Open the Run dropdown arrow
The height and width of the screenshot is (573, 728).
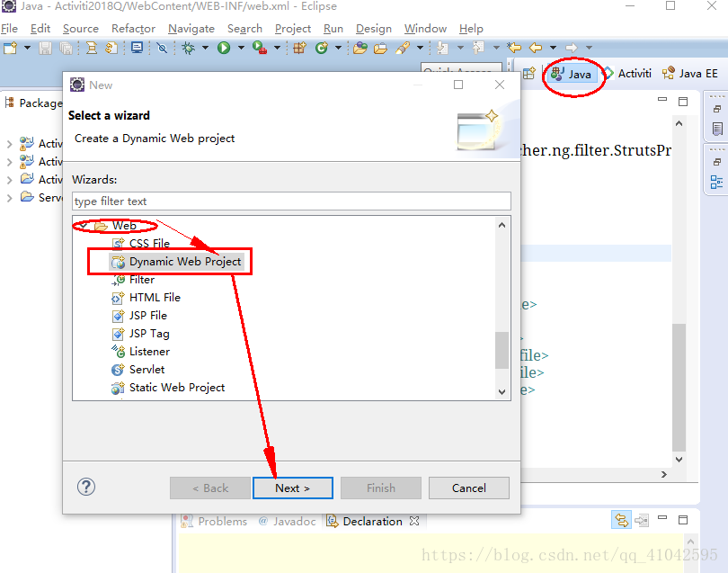[241, 48]
